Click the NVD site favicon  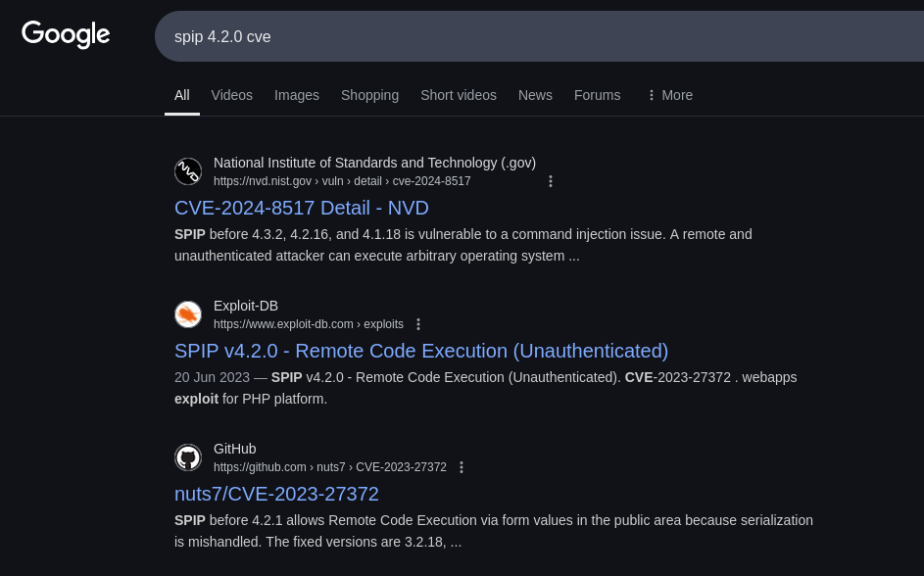click(188, 171)
